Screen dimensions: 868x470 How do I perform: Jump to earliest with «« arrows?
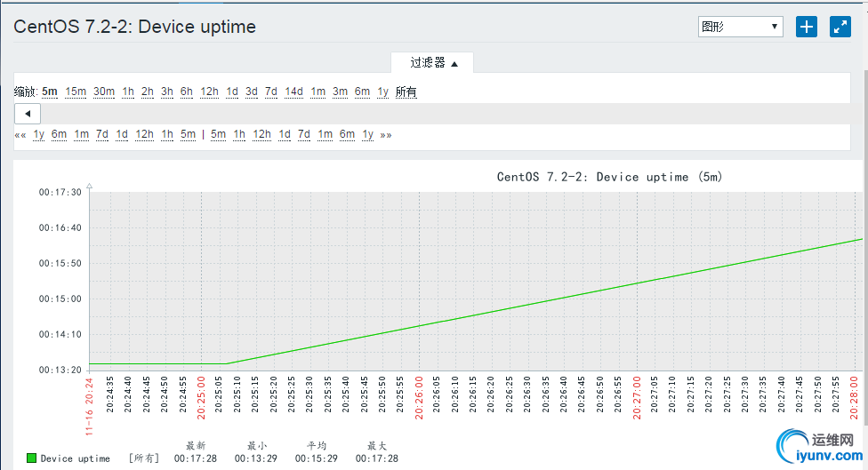coord(20,135)
